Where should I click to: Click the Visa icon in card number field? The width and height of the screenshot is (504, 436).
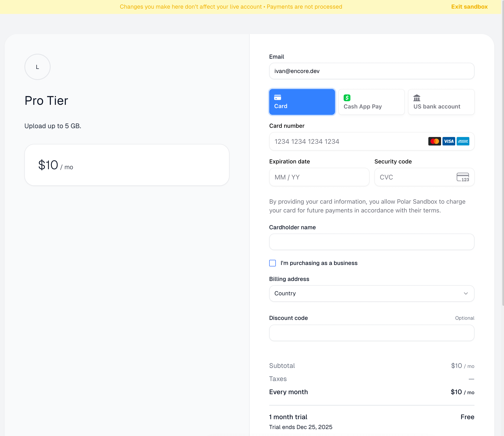point(449,141)
